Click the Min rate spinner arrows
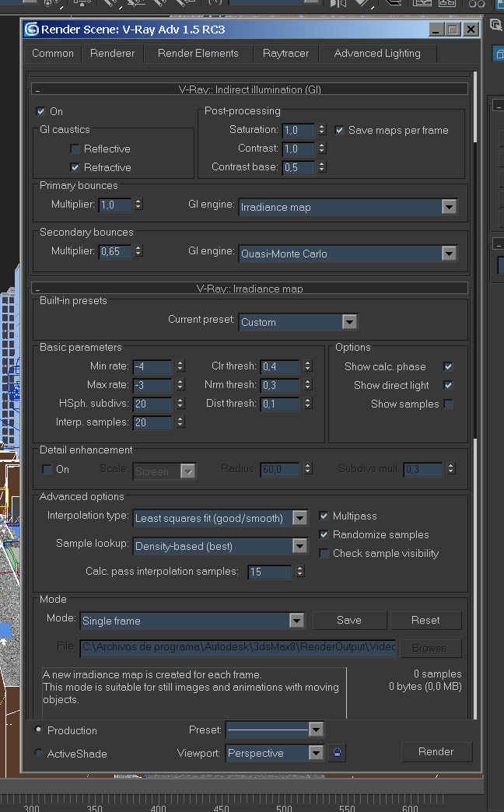Viewport: 504px width, 812px height. tap(180, 366)
